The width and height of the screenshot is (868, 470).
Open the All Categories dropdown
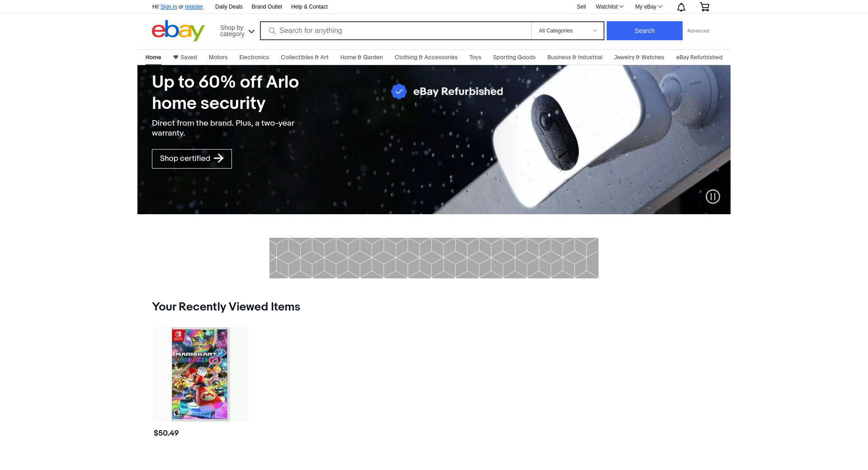tap(567, 31)
